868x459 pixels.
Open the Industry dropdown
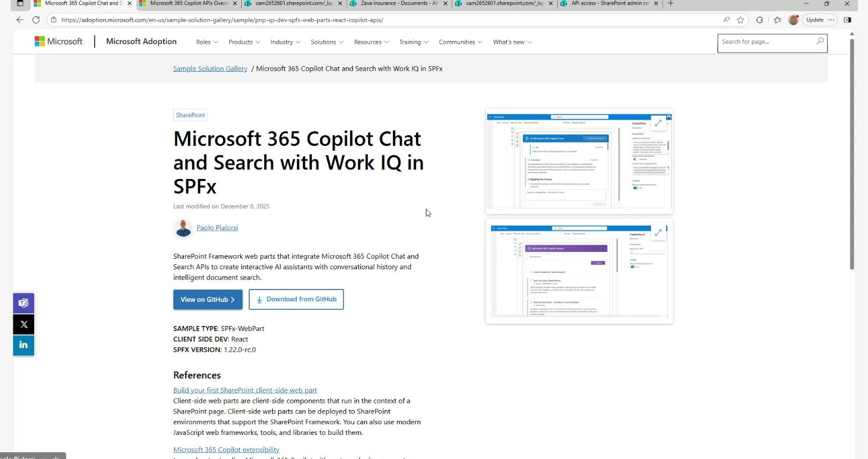(286, 42)
